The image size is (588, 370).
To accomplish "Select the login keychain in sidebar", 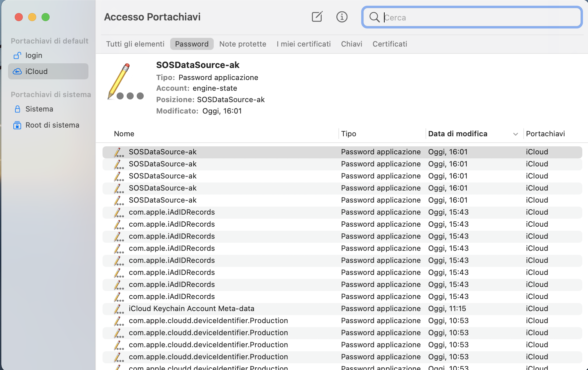I will [x=48, y=55].
